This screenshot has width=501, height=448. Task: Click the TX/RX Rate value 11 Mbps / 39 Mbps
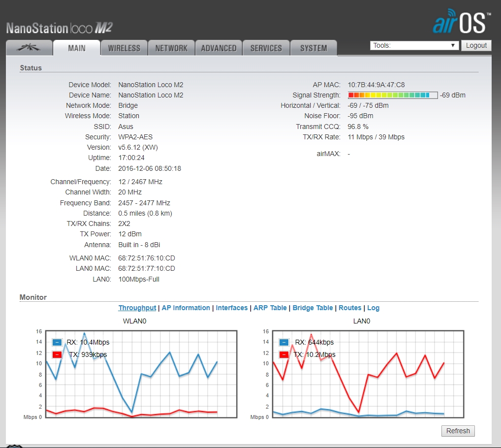pos(376,137)
